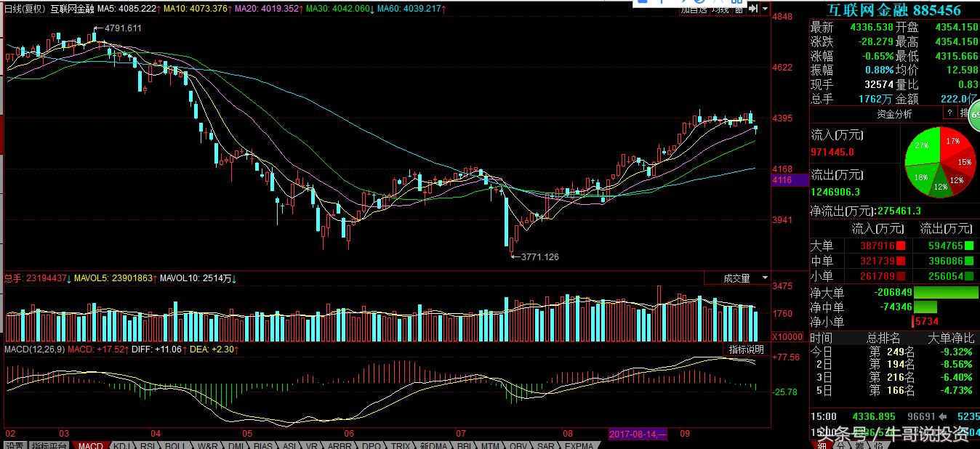The width and height of the screenshot is (980, 449).
Task: Select the BIAS indicator tab
Action: [x=263, y=445]
